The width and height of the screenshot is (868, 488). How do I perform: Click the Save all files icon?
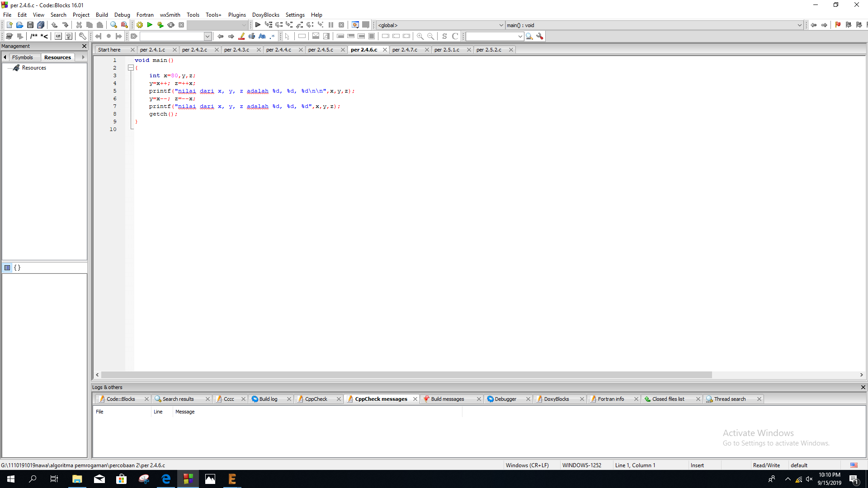[41, 25]
